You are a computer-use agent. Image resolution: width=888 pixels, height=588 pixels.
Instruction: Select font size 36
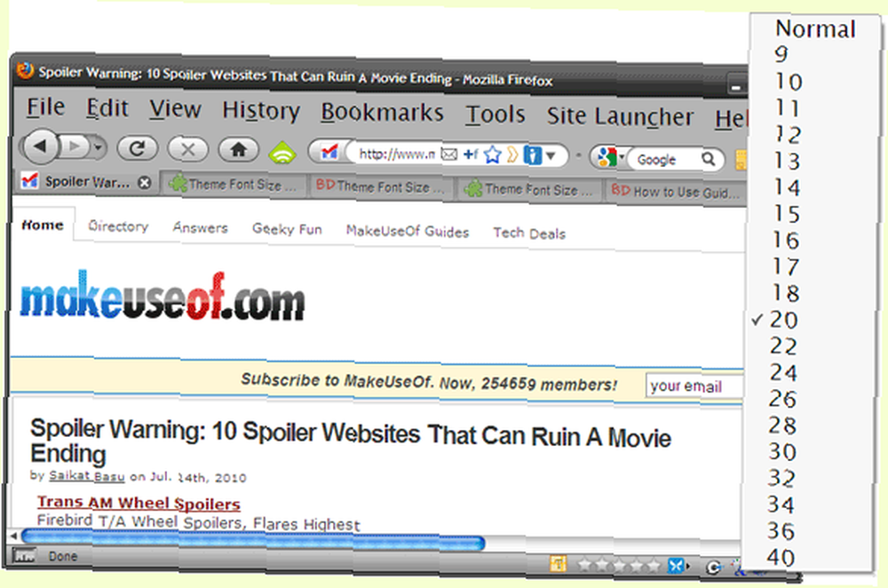coord(781,531)
